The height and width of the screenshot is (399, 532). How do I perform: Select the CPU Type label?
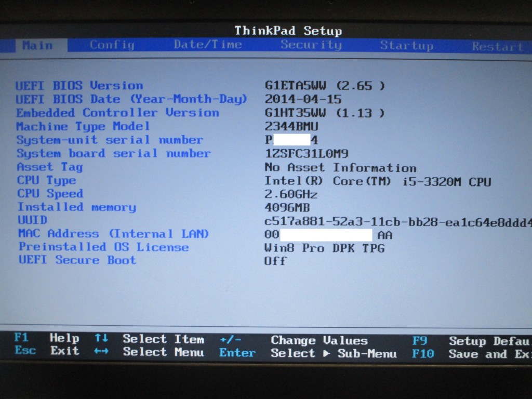[x=46, y=180]
